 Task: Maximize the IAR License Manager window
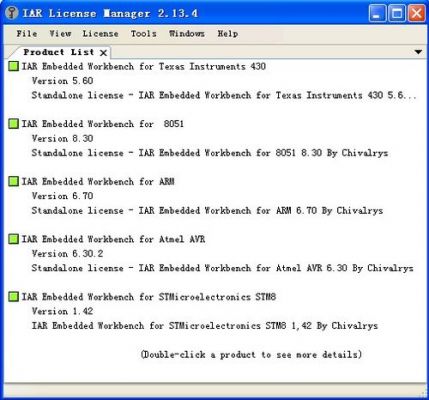pos(397,14)
